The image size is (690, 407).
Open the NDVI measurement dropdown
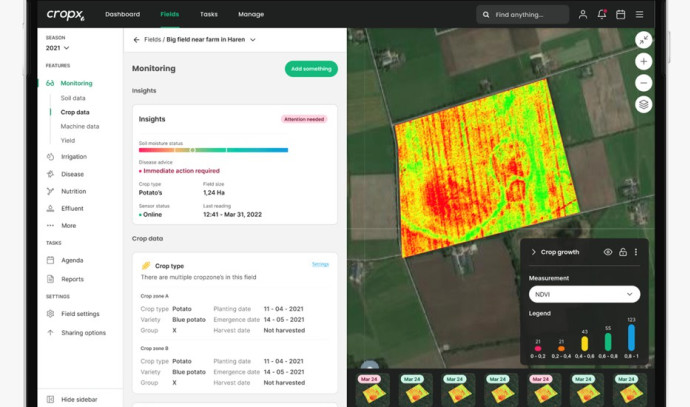point(584,294)
